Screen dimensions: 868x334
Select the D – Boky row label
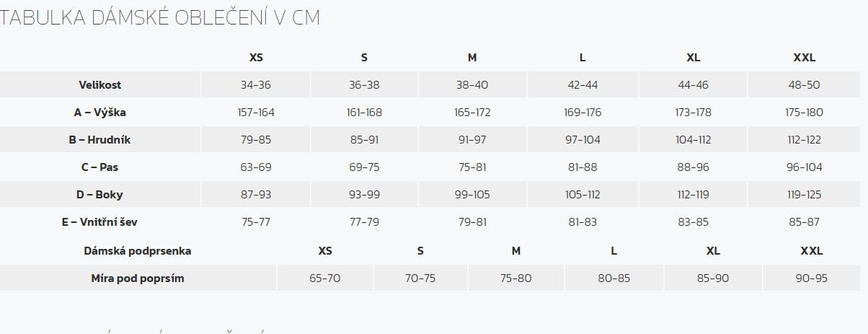click(100, 195)
